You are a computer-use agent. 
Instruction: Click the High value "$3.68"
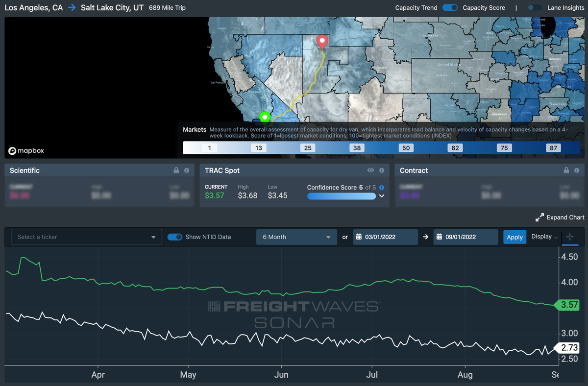tap(247, 195)
